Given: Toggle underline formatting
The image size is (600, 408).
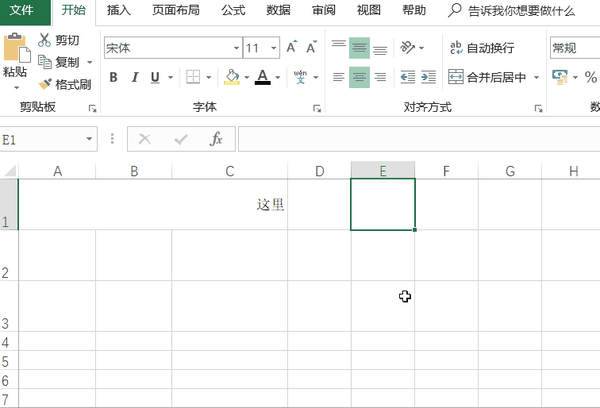Looking at the screenshot, I should tap(155, 77).
